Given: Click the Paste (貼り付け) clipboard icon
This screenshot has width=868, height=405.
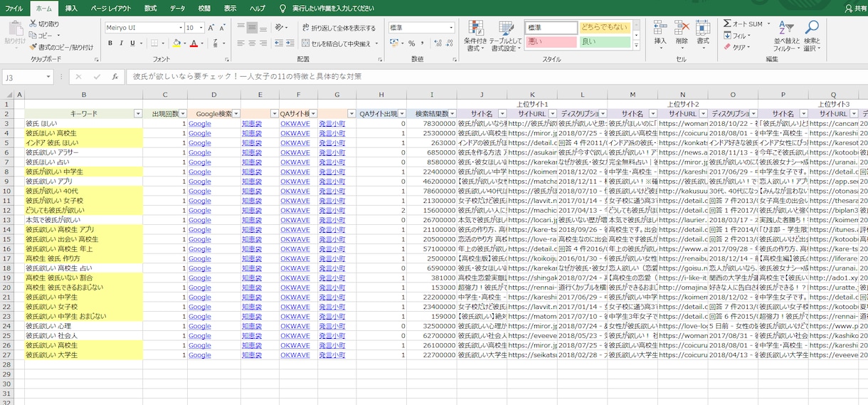Looking at the screenshot, I should point(15,28).
